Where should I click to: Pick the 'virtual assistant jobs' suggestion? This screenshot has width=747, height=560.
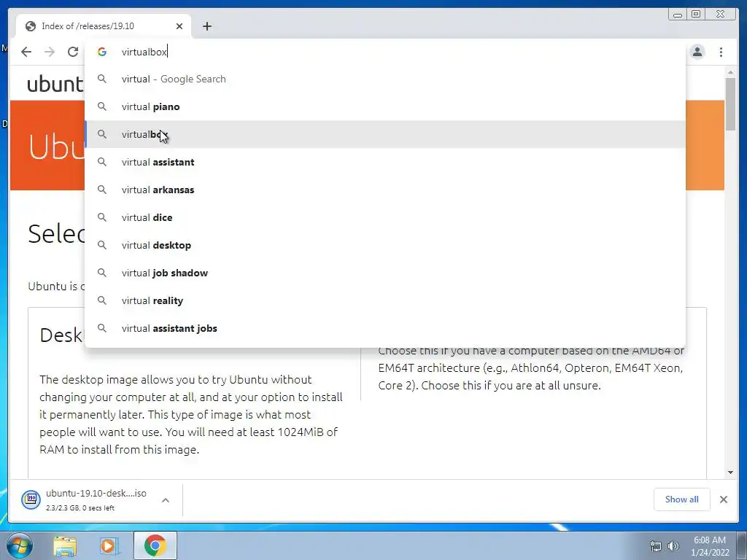point(385,328)
